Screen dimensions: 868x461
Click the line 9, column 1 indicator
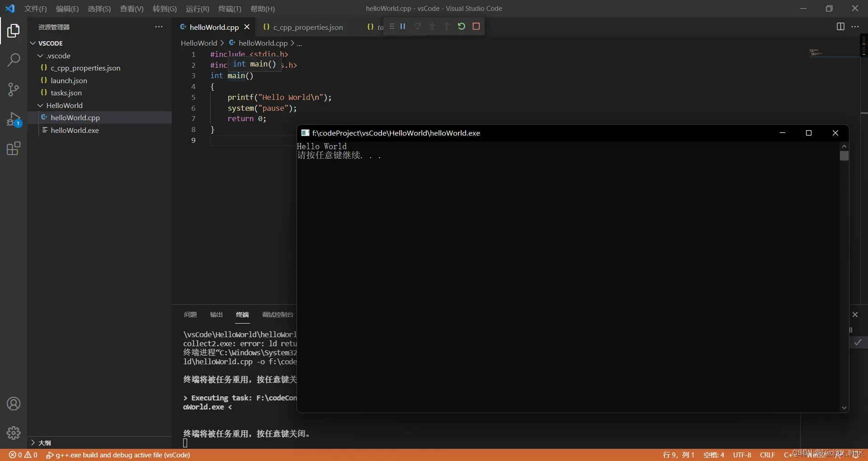pos(679,455)
